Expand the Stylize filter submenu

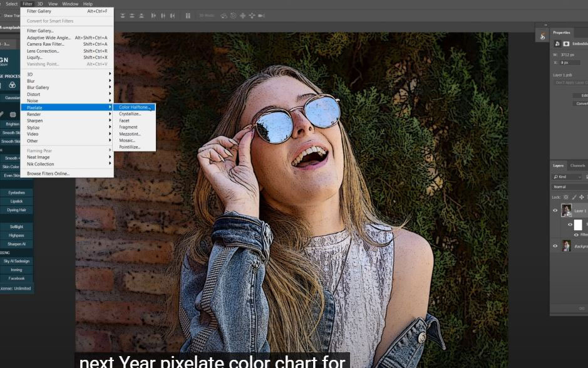coord(33,127)
